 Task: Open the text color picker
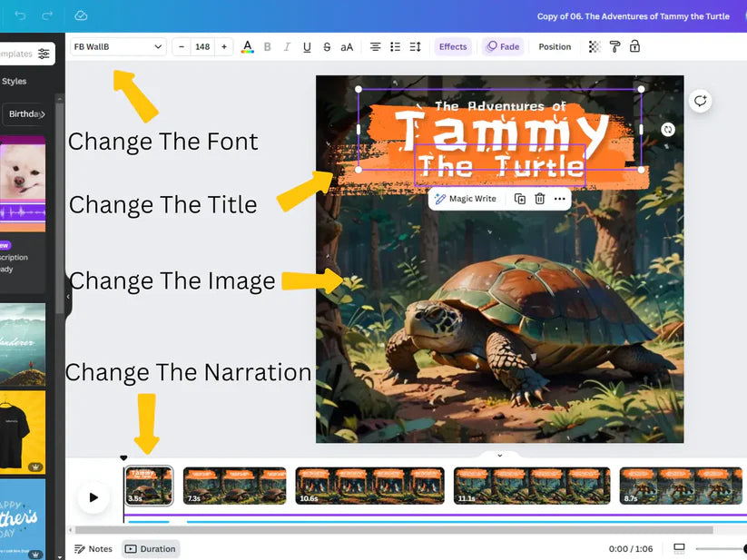point(247,47)
